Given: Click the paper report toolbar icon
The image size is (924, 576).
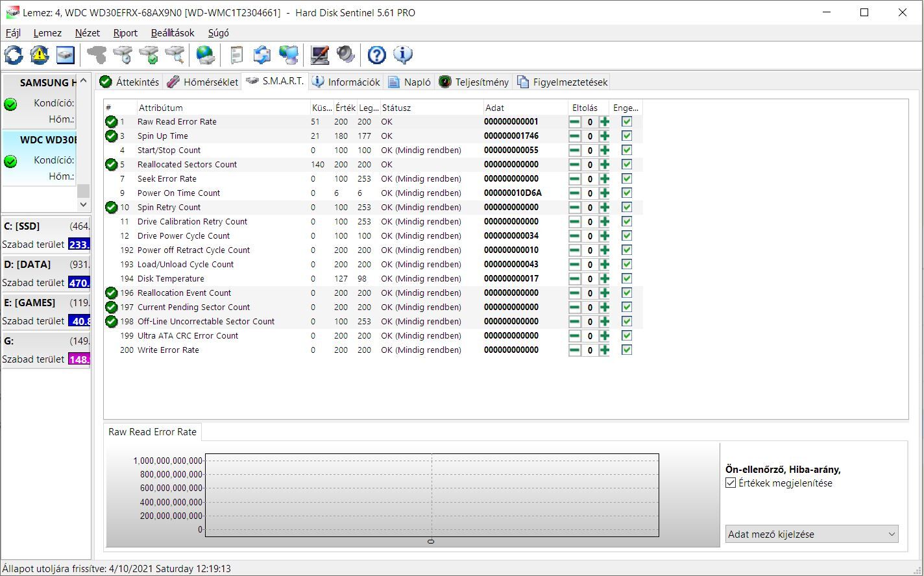Looking at the screenshot, I should click(x=236, y=55).
